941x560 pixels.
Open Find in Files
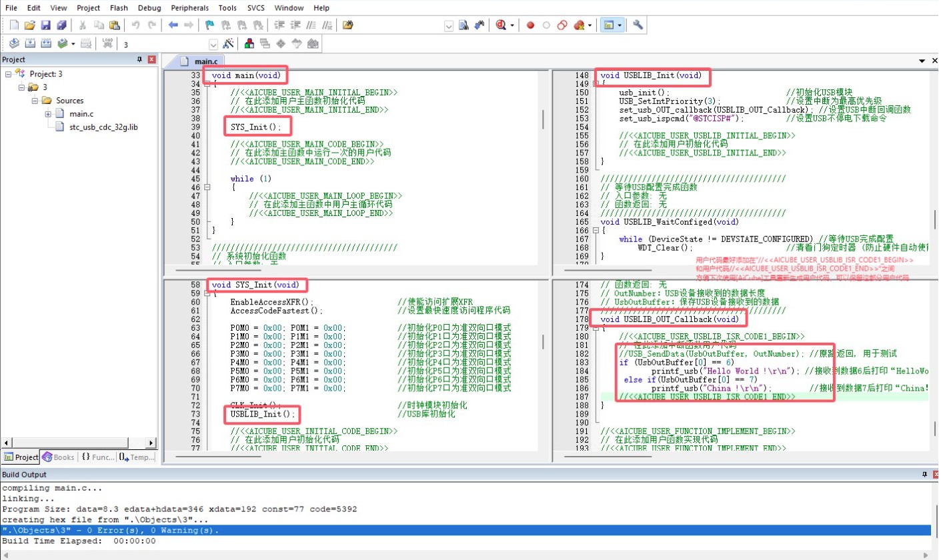click(347, 25)
